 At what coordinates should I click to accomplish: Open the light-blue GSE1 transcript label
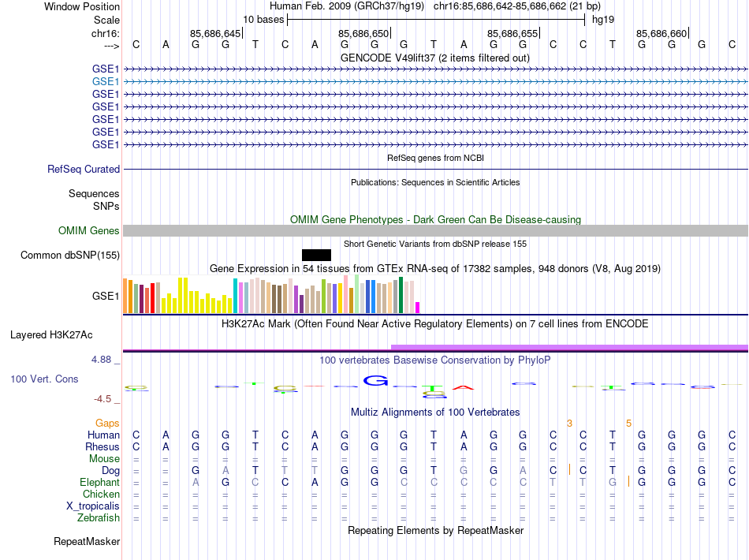click(106, 81)
